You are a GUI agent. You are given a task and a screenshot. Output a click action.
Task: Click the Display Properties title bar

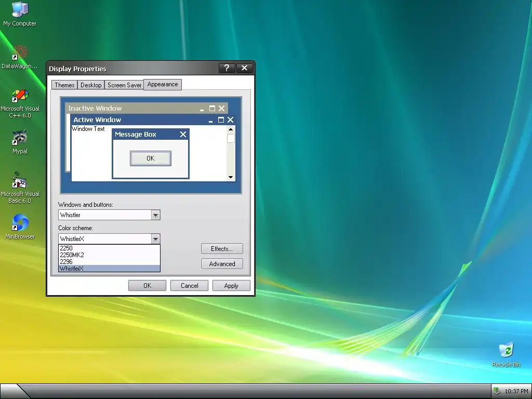[151, 69]
